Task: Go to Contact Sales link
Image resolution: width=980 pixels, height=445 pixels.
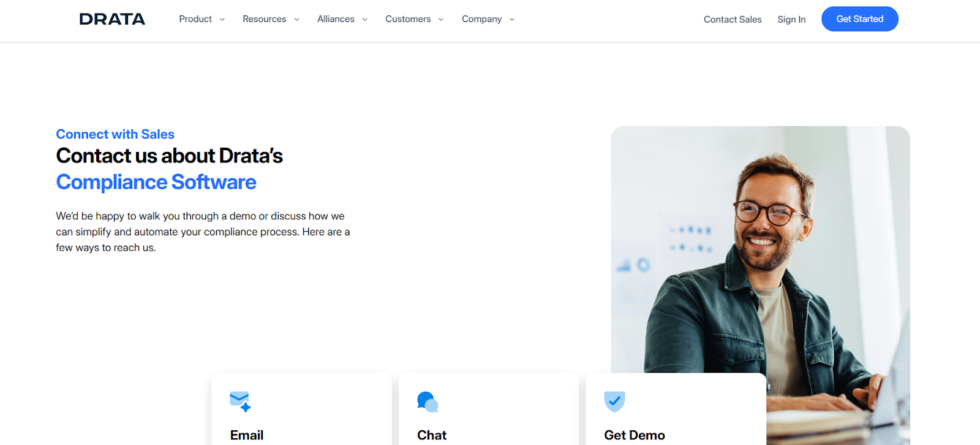Action: click(733, 20)
